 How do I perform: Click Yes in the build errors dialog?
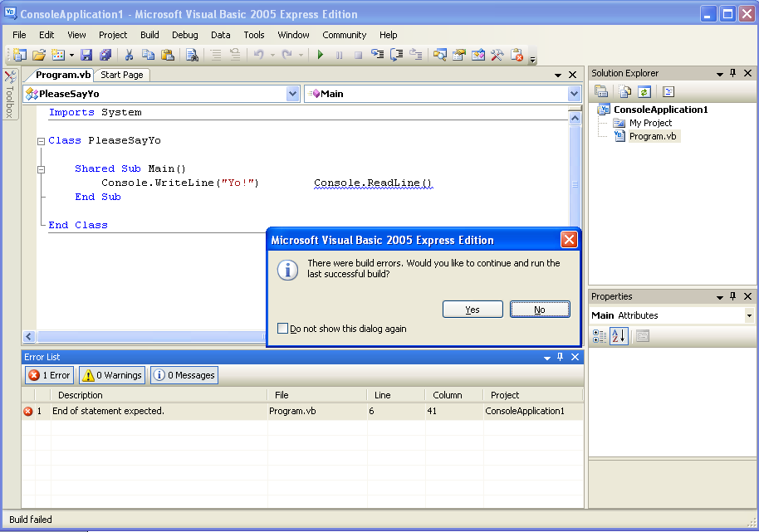pyautogui.click(x=473, y=310)
